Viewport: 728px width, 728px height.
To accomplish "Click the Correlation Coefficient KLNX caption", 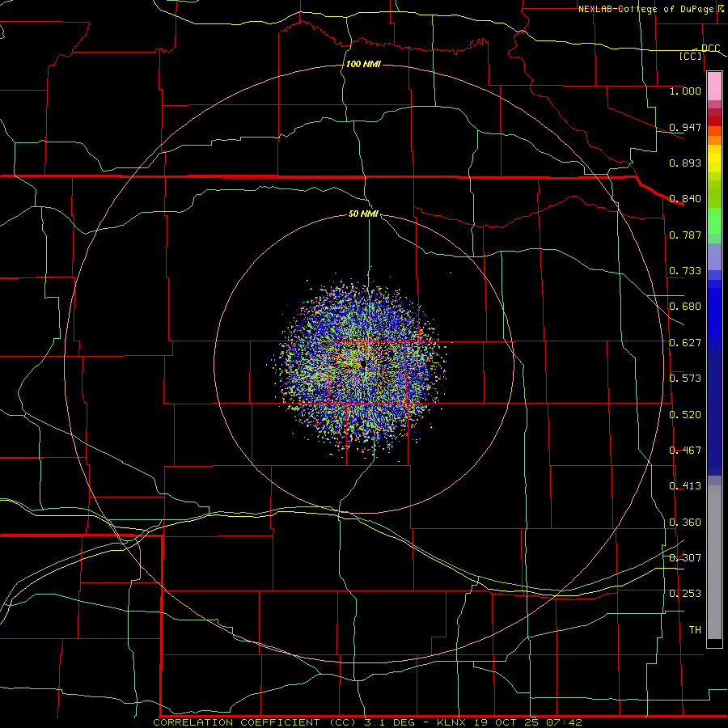I will coord(367,722).
